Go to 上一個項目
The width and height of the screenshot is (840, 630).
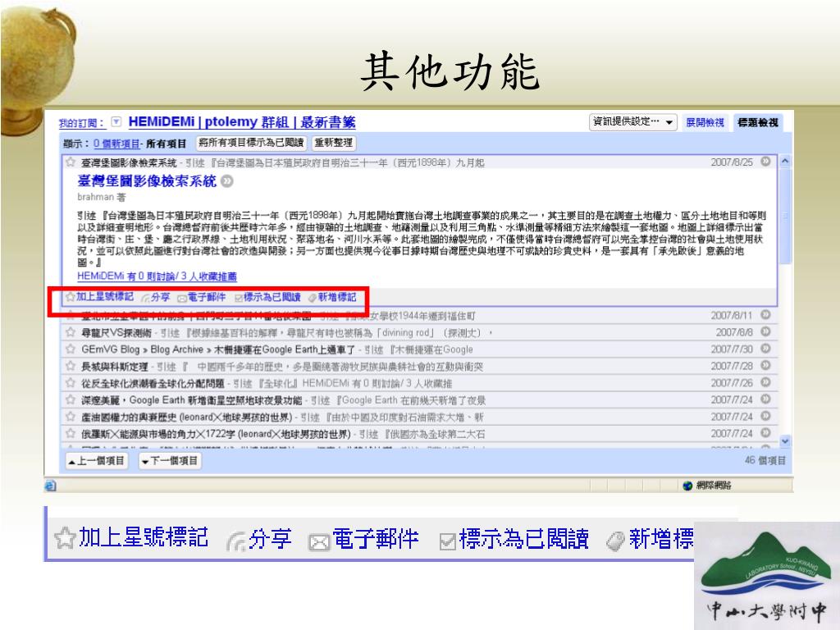(97, 461)
